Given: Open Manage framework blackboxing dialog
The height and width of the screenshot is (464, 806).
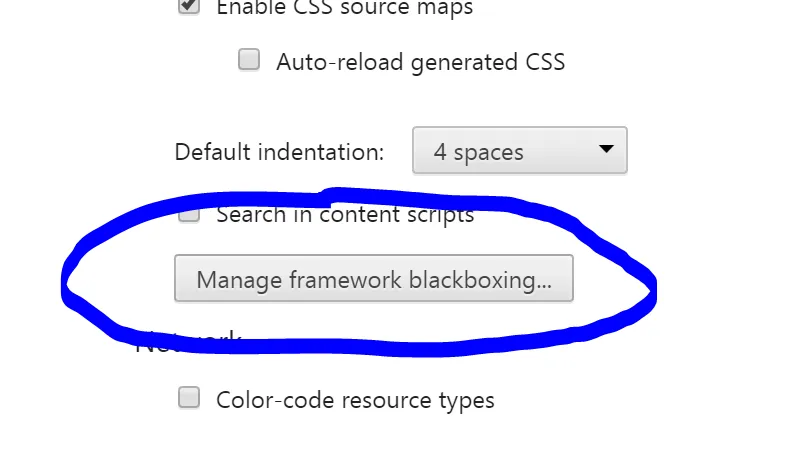Looking at the screenshot, I should tap(374, 279).
